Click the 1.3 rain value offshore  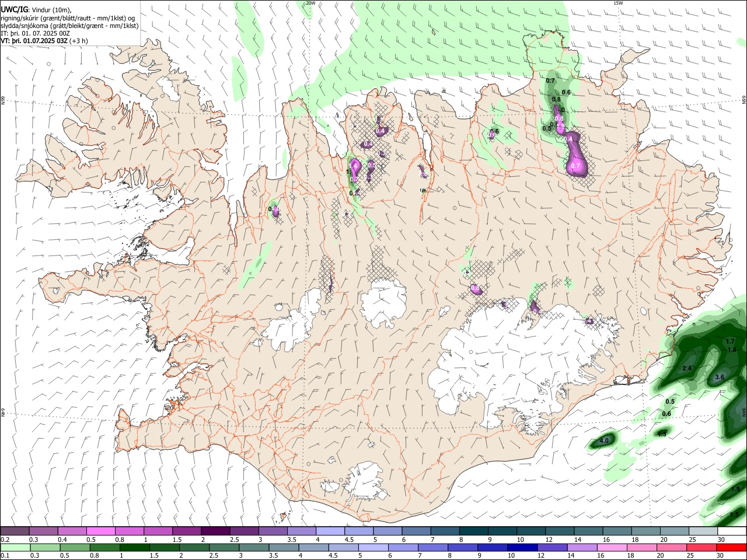(x=662, y=434)
